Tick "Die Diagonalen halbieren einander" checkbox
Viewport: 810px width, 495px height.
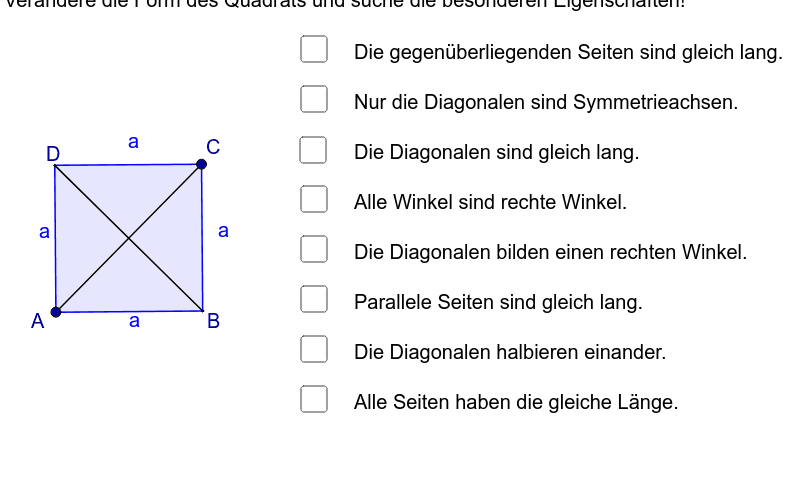pos(315,349)
